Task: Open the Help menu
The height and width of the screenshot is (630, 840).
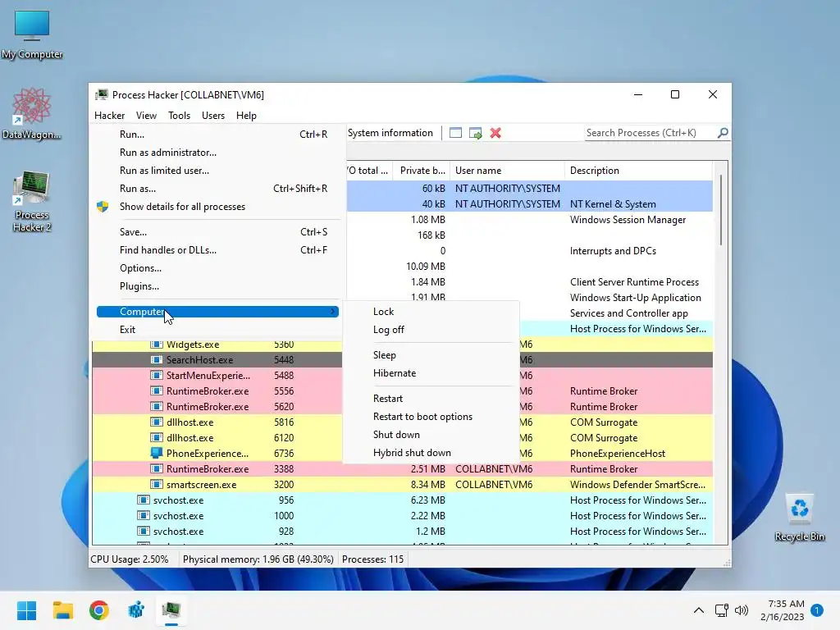Action: point(246,116)
